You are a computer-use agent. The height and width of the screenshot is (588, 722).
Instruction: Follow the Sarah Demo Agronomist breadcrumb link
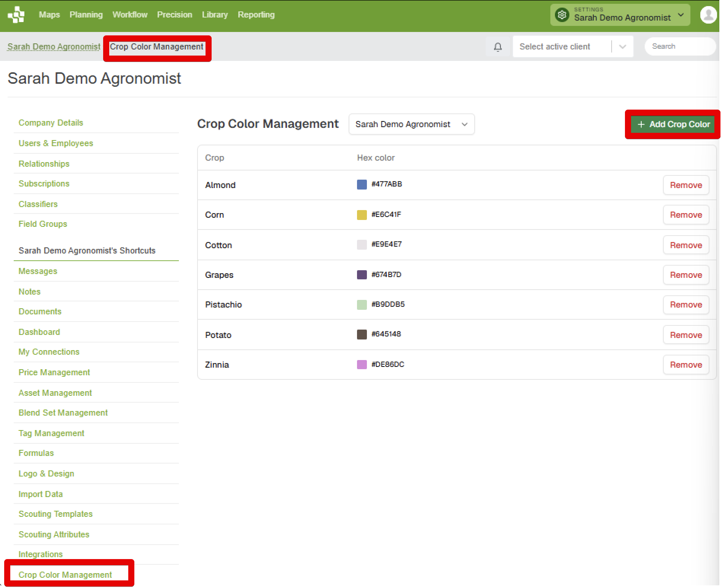tap(54, 46)
